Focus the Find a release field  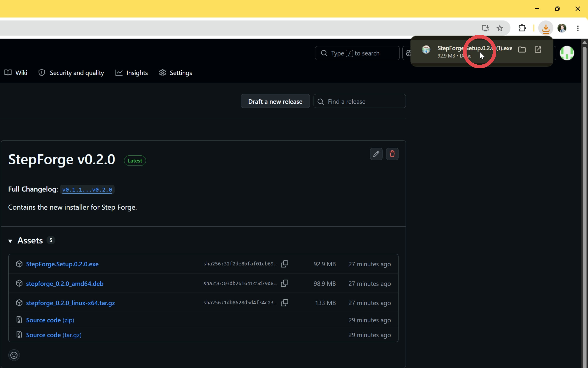[360, 101]
